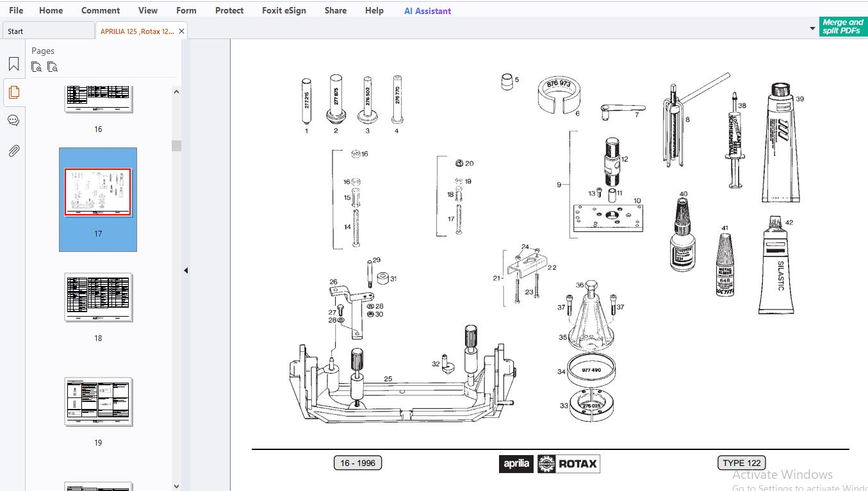The width and height of the screenshot is (868, 491).
Task: Click the reduce page thumbnails icon
Action: coord(53,67)
